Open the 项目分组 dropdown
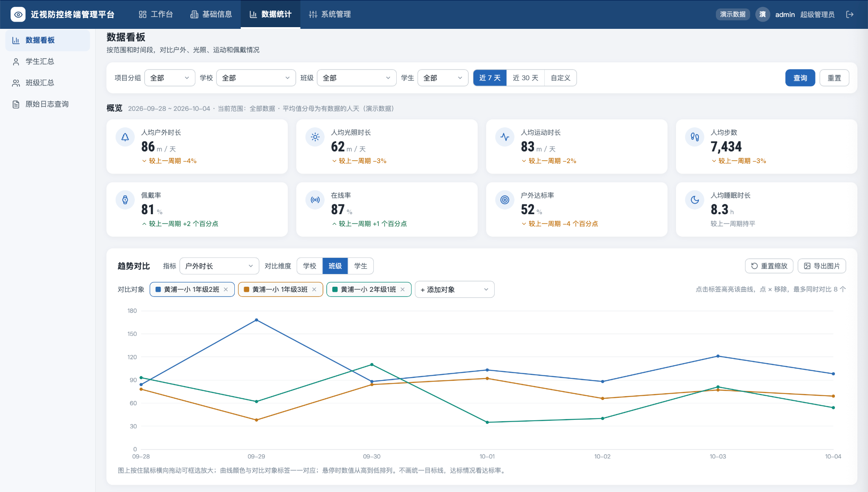Image resolution: width=868 pixels, height=492 pixels. 170,78
